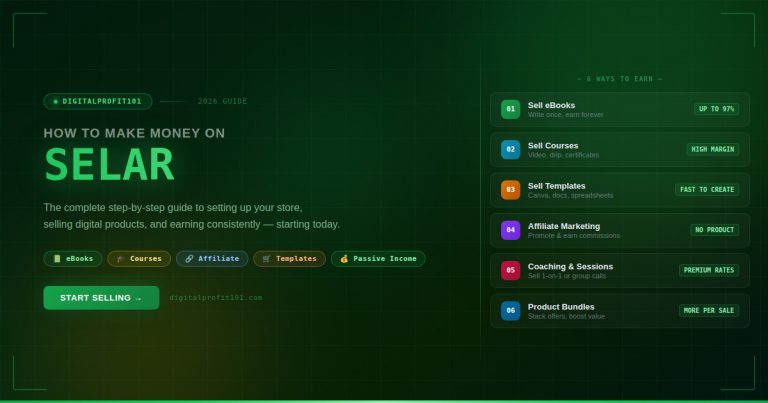
Task: Click the cart icon in Templates pill
Action: tap(266, 259)
